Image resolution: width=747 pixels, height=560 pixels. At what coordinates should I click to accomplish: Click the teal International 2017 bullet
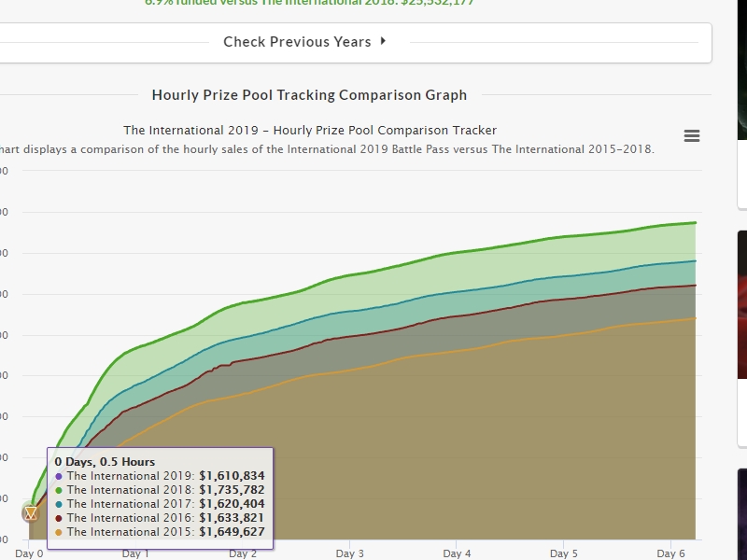[59, 504]
